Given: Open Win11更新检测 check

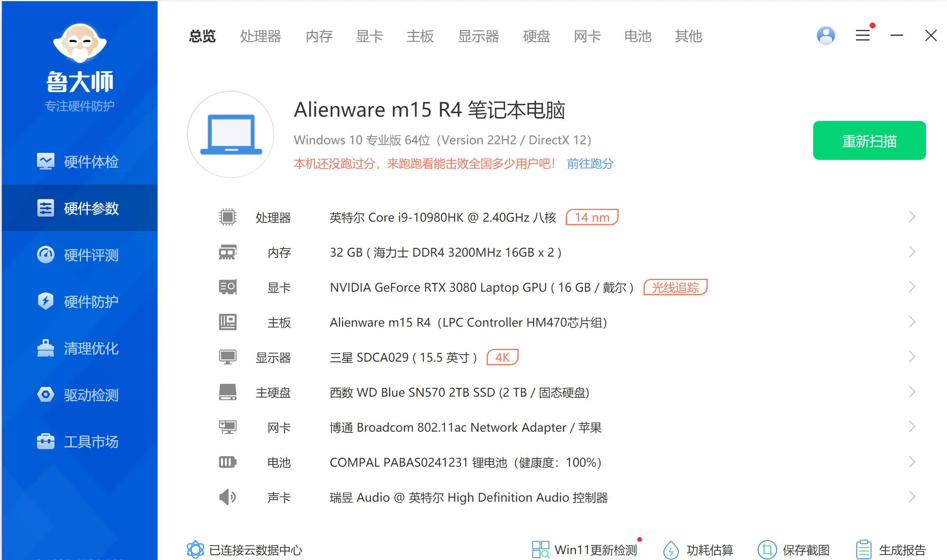Looking at the screenshot, I should (585, 550).
